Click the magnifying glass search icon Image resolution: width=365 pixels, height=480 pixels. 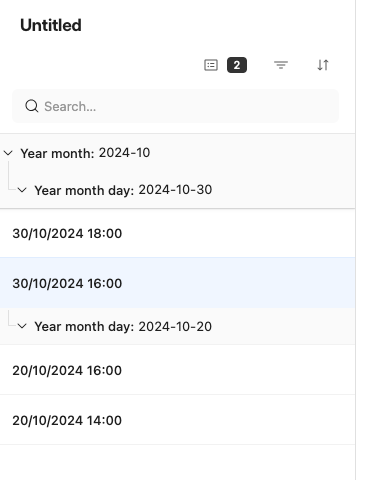(x=32, y=106)
